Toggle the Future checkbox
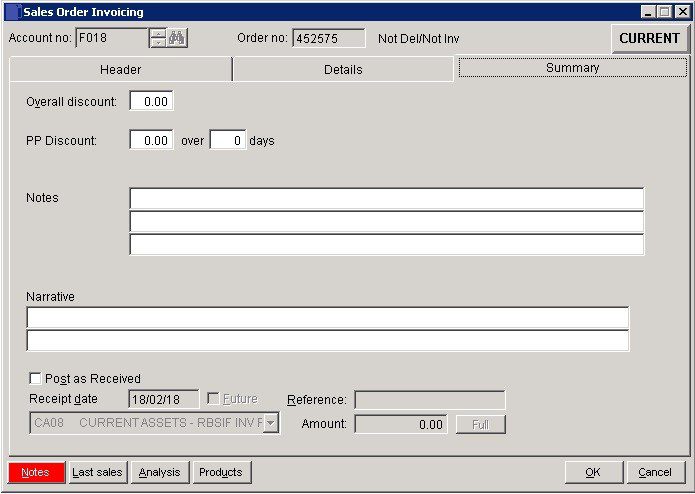The width and height of the screenshot is (695, 494). click(213, 398)
